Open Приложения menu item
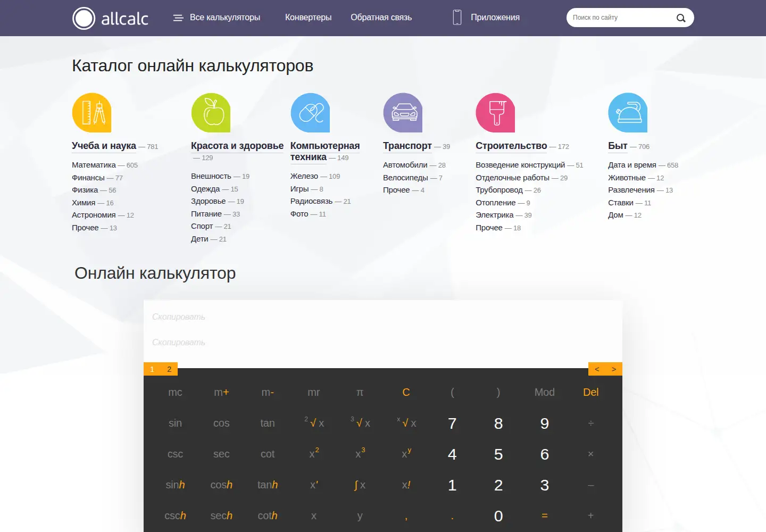Viewport: 766px width, 532px height. (495, 18)
